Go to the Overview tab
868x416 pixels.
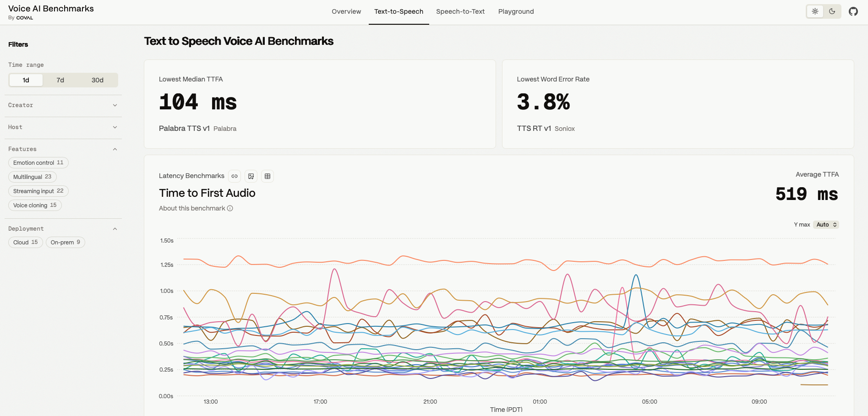(346, 11)
